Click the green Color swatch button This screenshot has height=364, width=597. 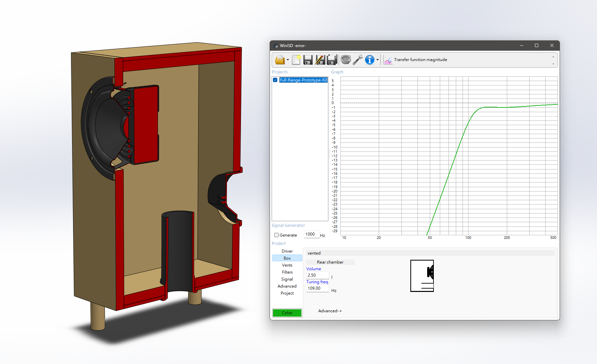click(287, 313)
